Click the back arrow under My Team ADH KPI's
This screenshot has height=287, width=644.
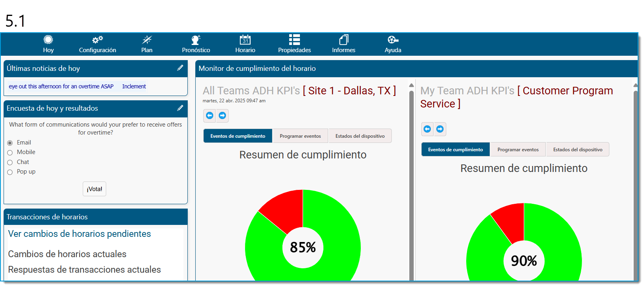(427, 129)
